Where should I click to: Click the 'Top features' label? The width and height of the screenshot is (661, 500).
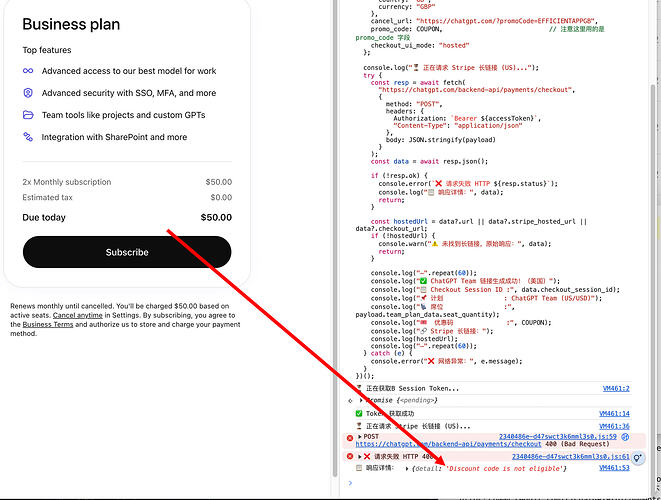[x=47, y=50]
